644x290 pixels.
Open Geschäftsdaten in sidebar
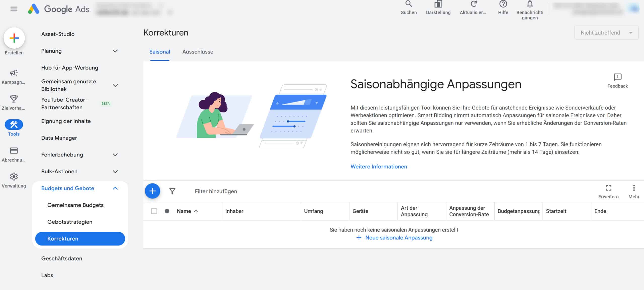62,259
